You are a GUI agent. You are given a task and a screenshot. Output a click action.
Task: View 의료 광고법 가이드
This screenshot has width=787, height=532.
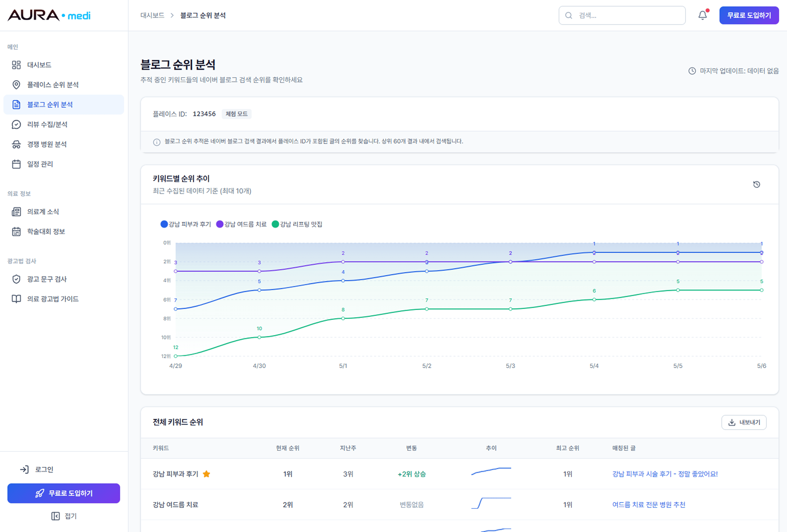pos(64,299)
